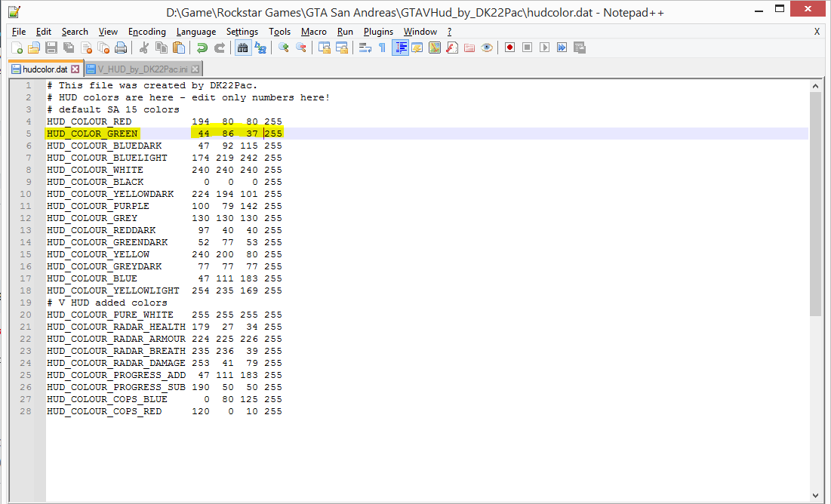
Task: Toggle synchronized horizontal scrolling
Action: tap(342, 48)
